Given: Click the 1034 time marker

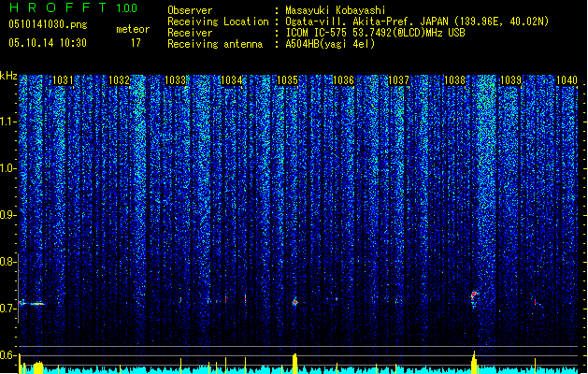Looking at the screenshot, I should pos(232,80).
